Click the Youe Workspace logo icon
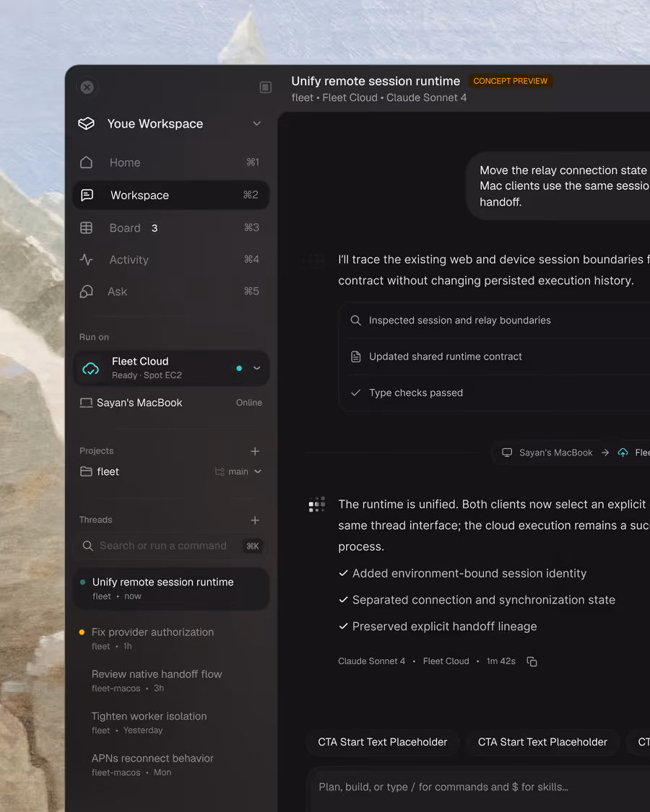Viewport: 650px width, 812px height. 87,123
